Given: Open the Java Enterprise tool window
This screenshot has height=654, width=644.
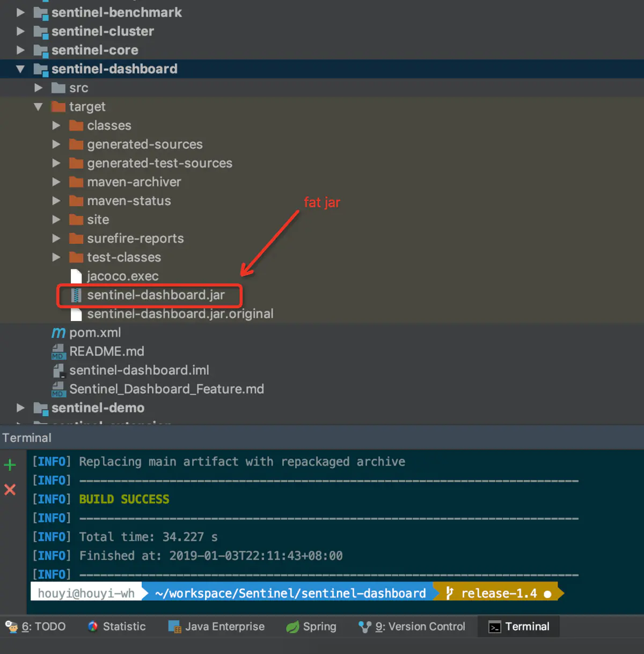Looking at the screenshot, I should pos(216,627).
